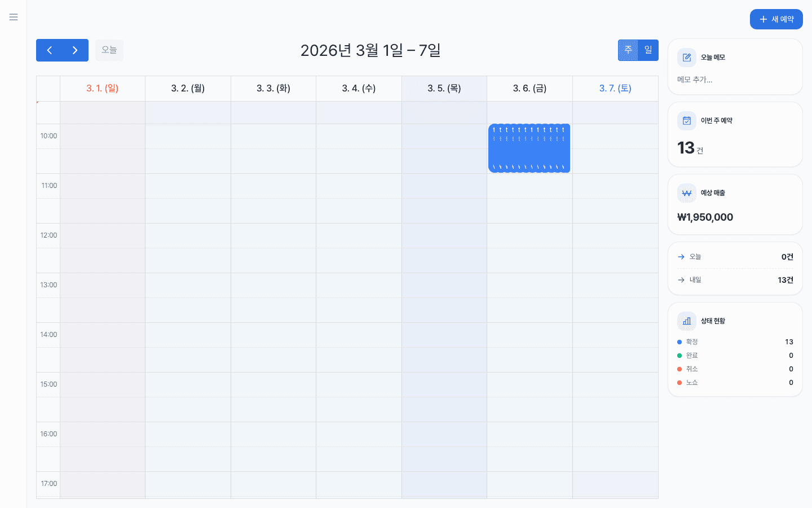Open the 오늘 0건 summary row
Screen dimensions: 812x508
[x=735, y=257]
